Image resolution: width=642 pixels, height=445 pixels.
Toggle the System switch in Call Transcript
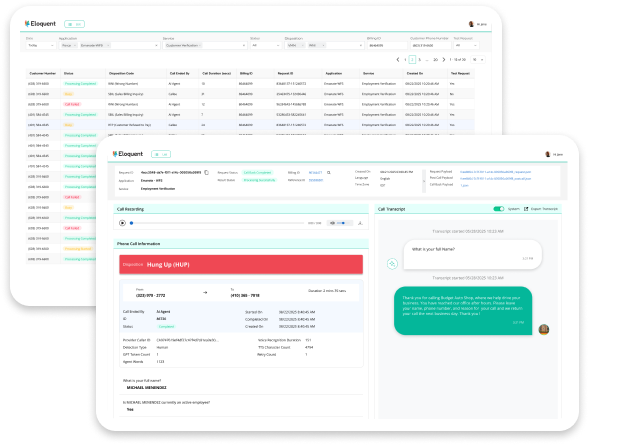click(498, 209)
